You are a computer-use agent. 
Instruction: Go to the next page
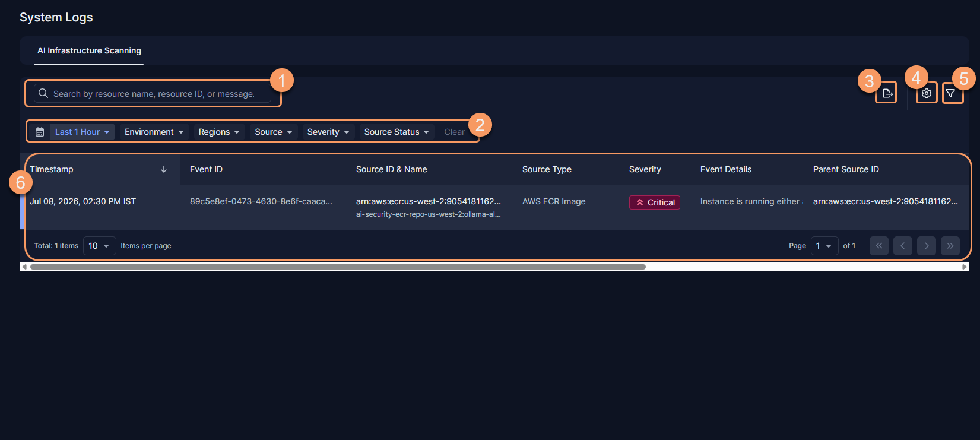(x=927, y=246)
